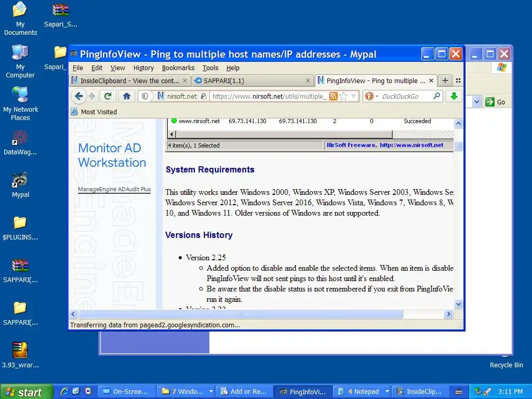Click horizontal scrollbar left arrow
532x399 pixels.
coord(73,314)
